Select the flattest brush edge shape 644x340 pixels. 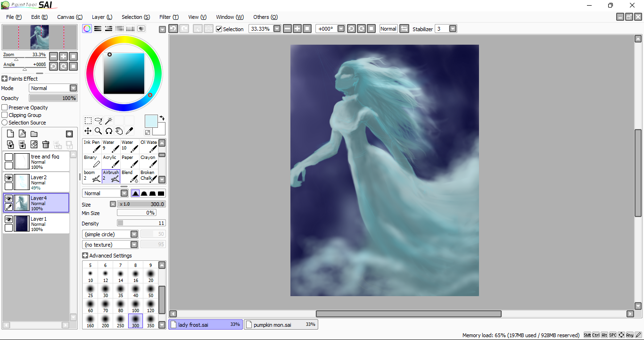click(x=161, y=193)
